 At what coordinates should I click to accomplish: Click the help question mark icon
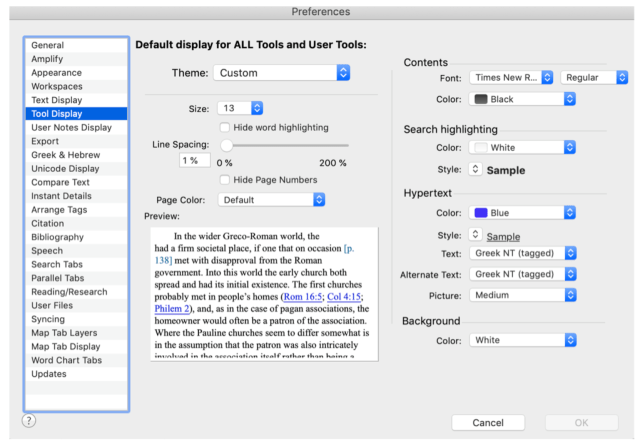coord(29,420)
